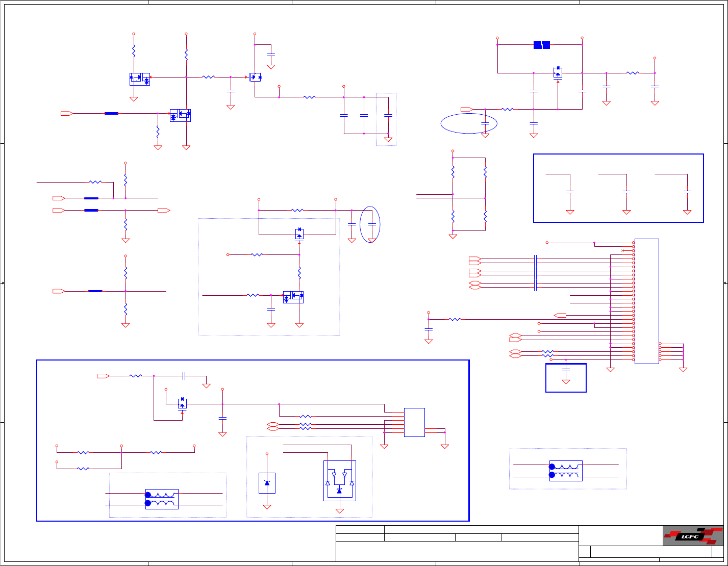The height and width of the screenshot is (566, 728).
Task: Select the solid blue jumper component
Action: 541,45
